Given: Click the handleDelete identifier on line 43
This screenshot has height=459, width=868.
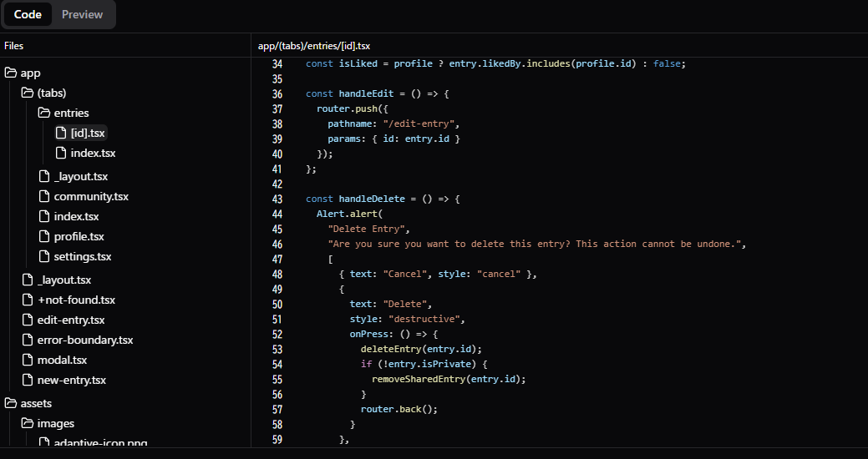Looking at the screenshot, I should point(372,199).
